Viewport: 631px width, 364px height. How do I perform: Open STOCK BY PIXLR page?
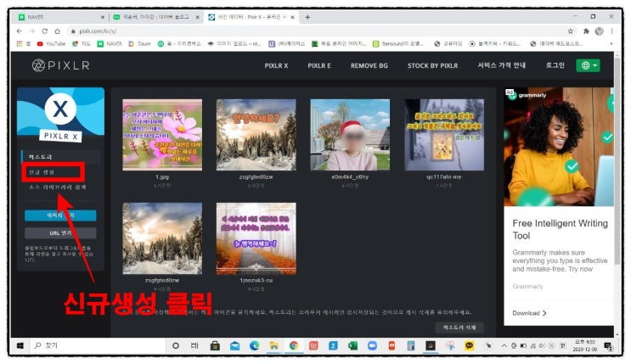pyautogui.click(x=432, y=65)
